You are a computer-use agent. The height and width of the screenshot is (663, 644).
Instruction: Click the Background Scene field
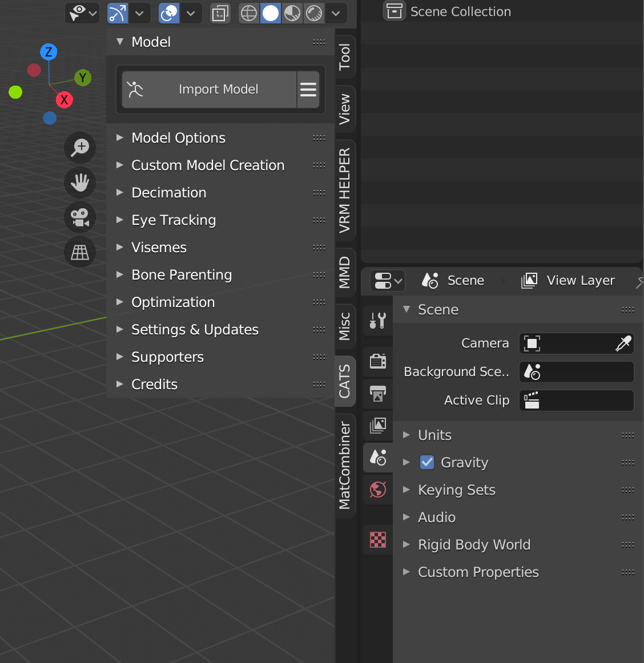[x=576, y=372]
